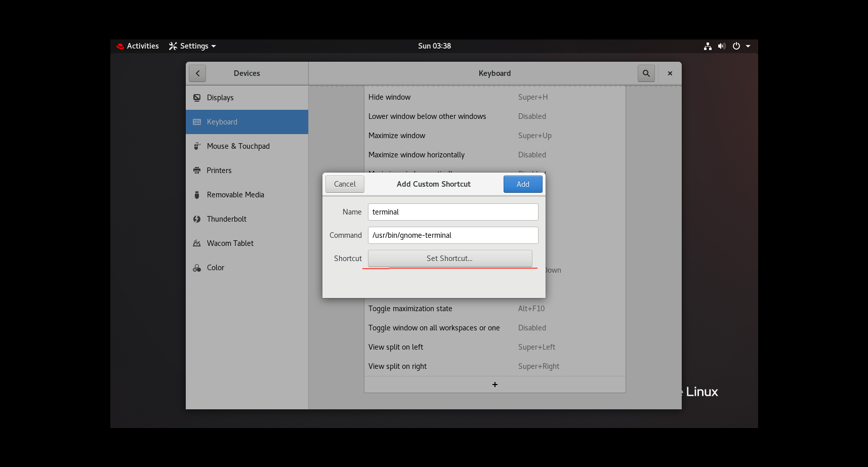Select the Removable Media icon
The height and width of the screenshot is (467, 868).
pos(197,194)
